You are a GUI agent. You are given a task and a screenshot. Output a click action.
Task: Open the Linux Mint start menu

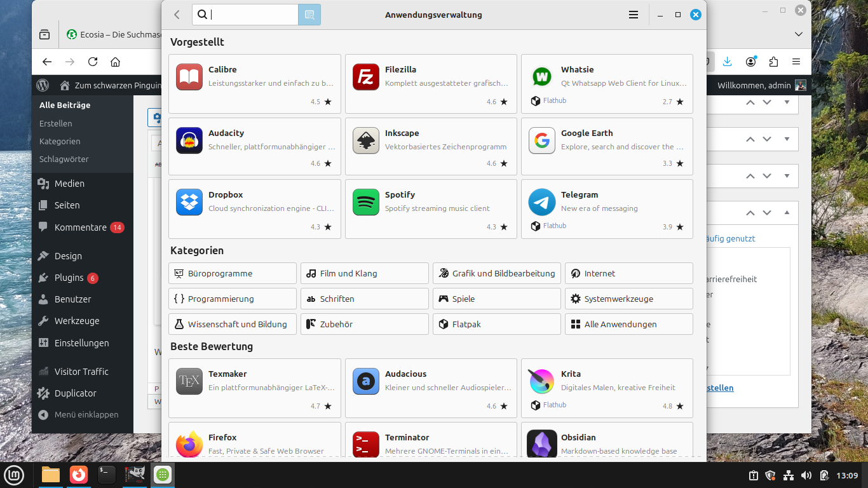[x=14, y=475]
